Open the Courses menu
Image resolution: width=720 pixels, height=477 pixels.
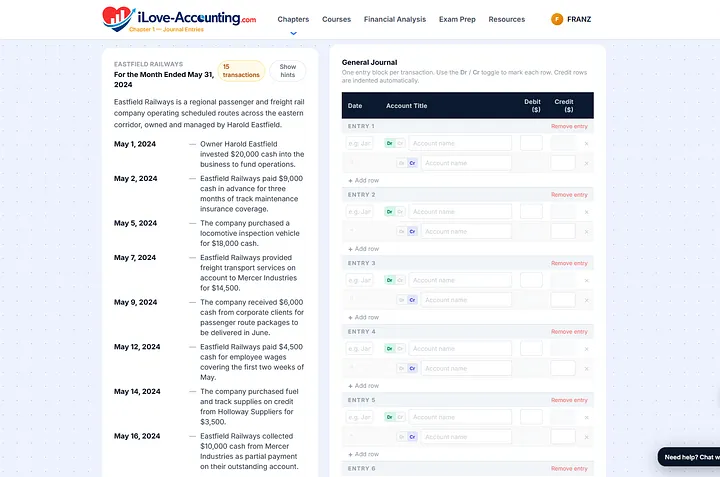click(336, 19)
